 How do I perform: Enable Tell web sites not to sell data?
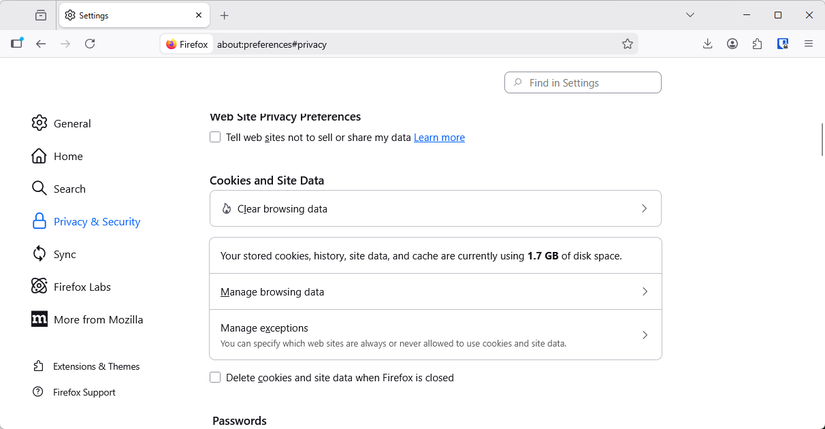215,137
